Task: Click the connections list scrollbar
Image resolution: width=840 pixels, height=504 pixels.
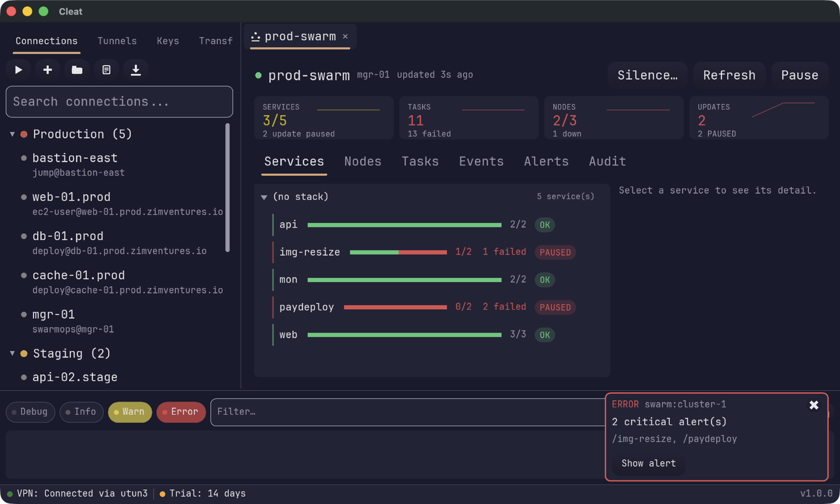Action: [227, 187]
